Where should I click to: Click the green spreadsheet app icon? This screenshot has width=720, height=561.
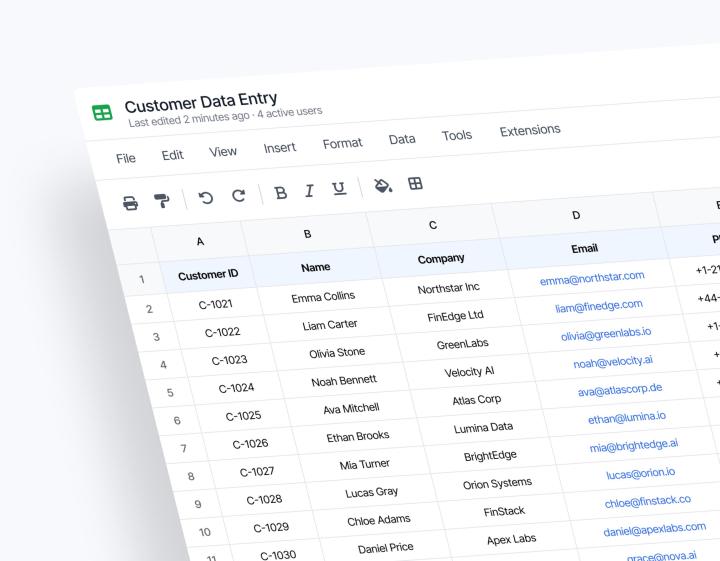point(102,112)
